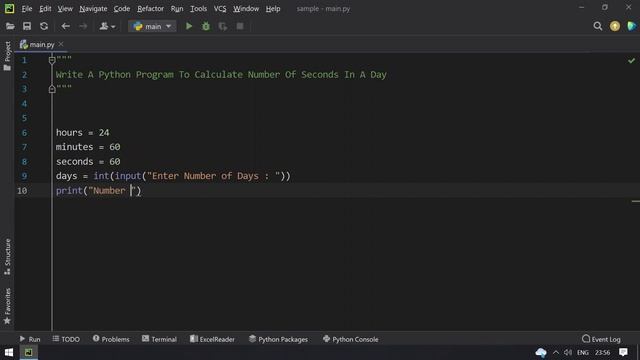
Task: Open the clock showing 23:56
Action: [602, 353]
